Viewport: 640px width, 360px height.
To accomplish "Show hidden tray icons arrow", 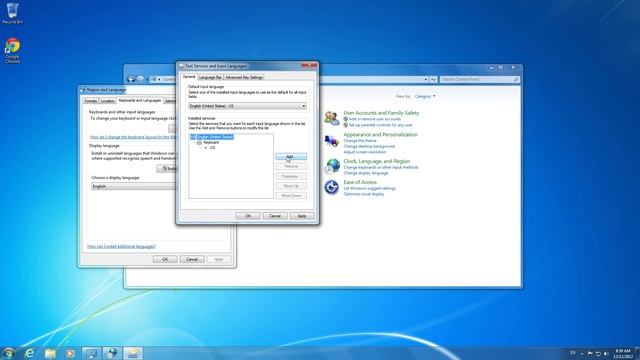I will [582, 353].
